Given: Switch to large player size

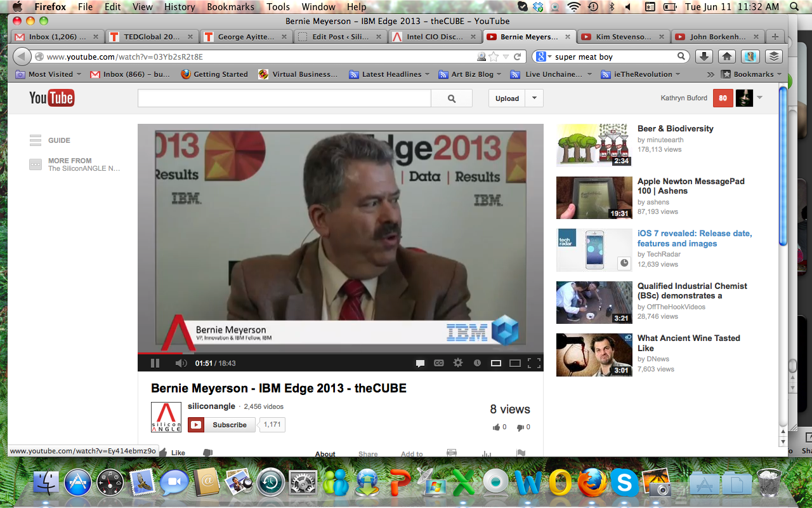Looking at the screenshot, I should (x=515, y=363).
